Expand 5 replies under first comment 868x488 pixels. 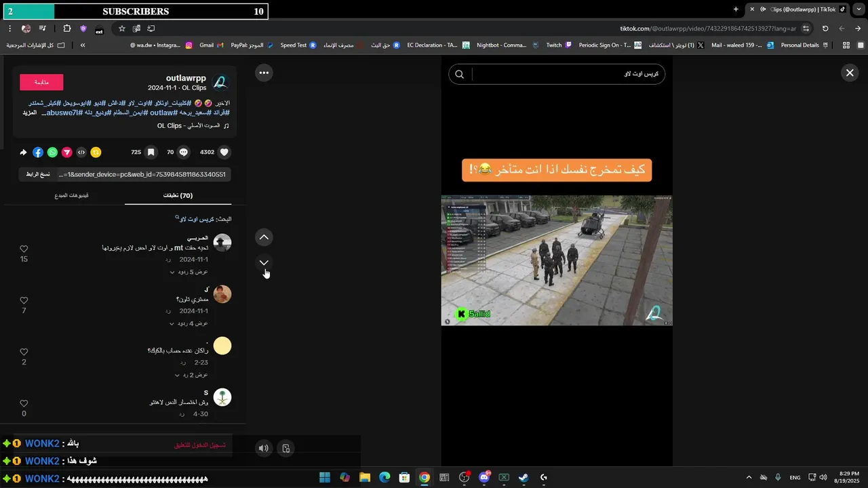coord(189,272)
